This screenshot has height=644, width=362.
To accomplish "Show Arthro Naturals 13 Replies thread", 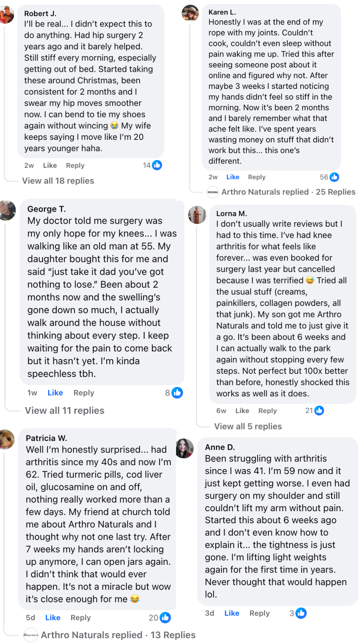I will [118, 635].
